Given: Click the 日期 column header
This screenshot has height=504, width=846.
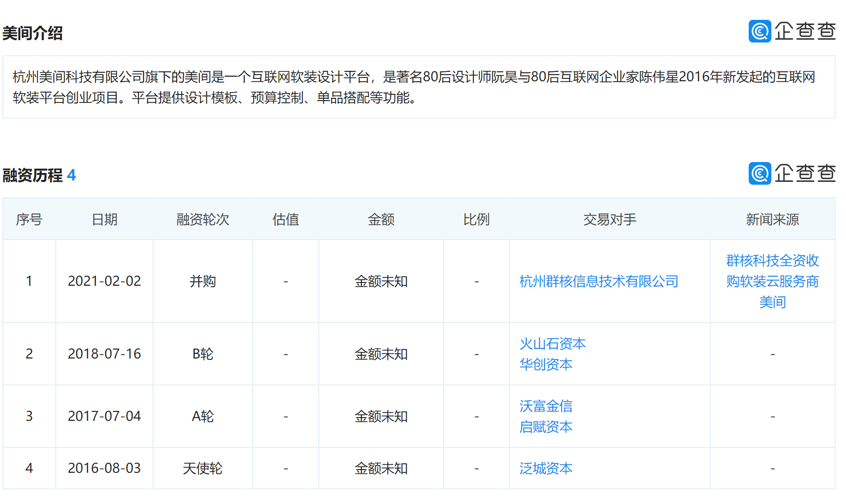Looking at the screenshot, I should click(104, 220).
